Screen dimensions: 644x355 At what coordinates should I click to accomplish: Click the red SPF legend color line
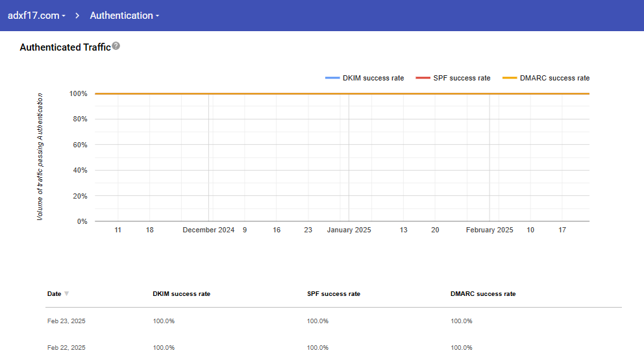pyautogui.click(x=423, y=78)
